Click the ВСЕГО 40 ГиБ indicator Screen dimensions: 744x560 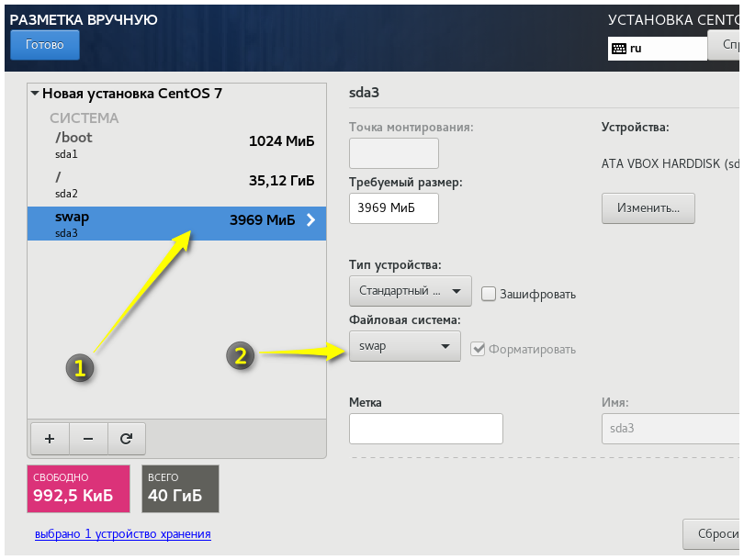180,488
